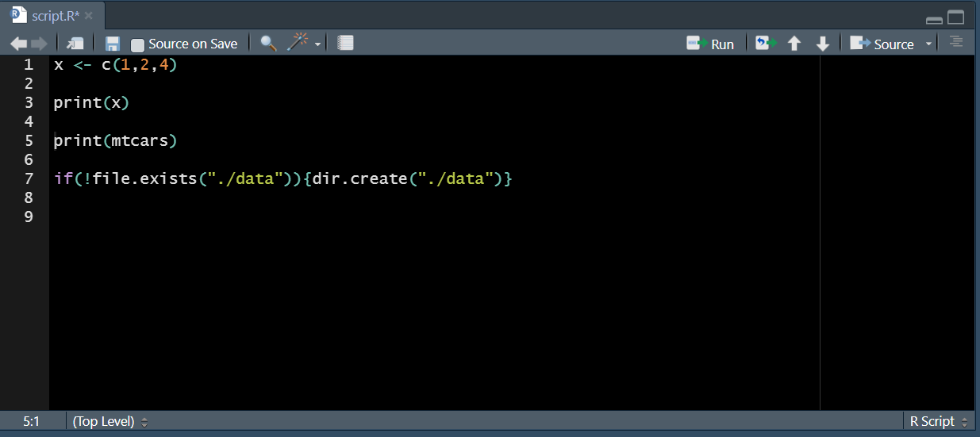
Task: Close the script.R tab
Action: 89,16
